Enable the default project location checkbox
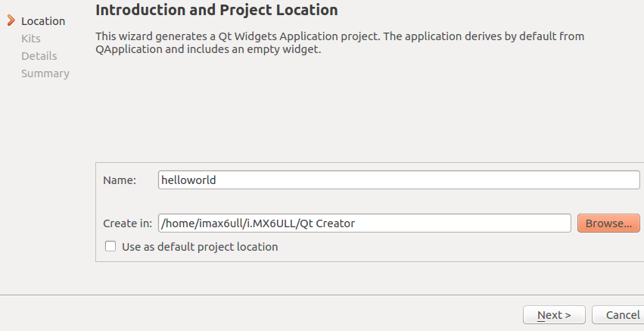 tap(110, 246)
